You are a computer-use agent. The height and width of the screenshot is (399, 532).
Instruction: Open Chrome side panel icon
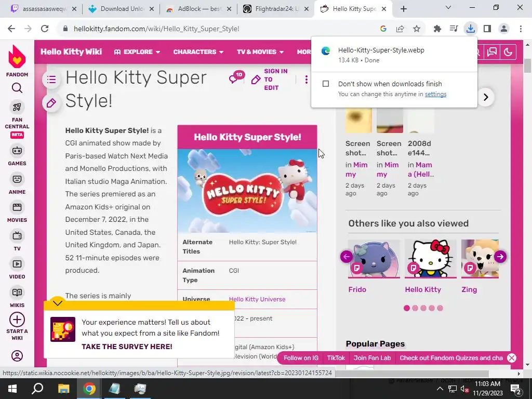pos(487,29)
